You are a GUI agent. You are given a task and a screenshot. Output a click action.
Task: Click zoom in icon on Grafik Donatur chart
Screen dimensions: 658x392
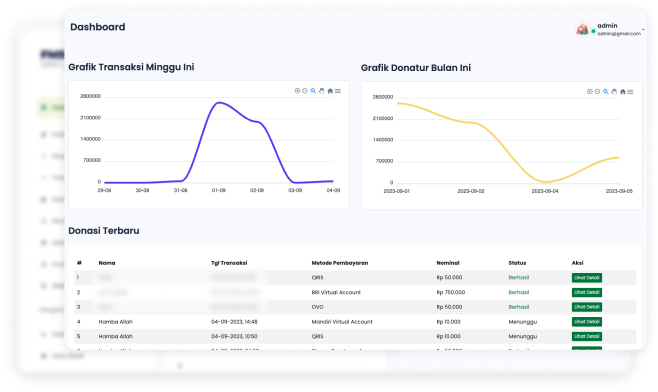590,91
